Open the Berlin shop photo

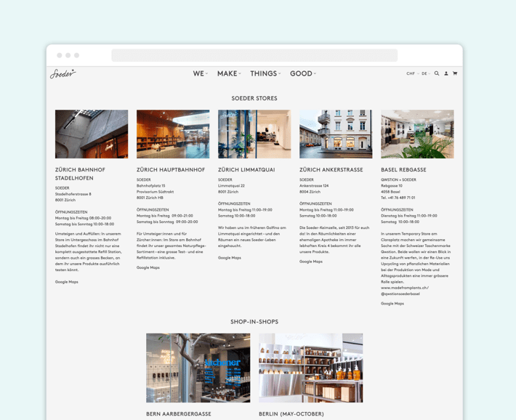pos(310,368)
